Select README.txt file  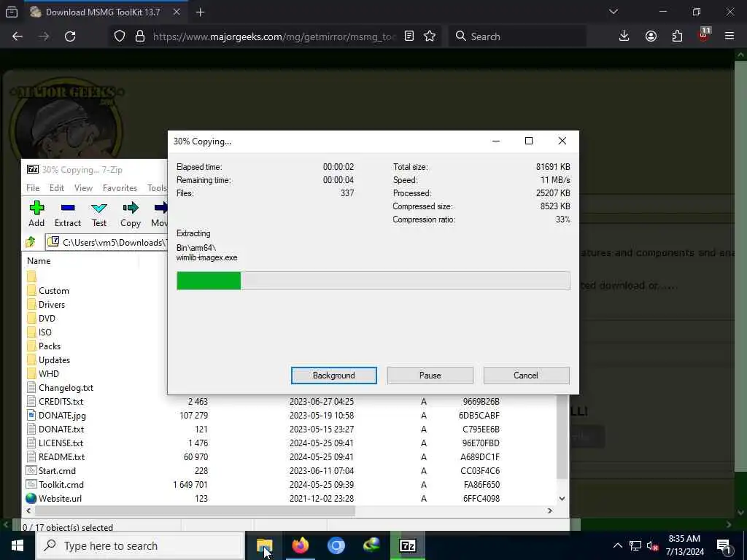pyautogui.click(x=61, y=456)
